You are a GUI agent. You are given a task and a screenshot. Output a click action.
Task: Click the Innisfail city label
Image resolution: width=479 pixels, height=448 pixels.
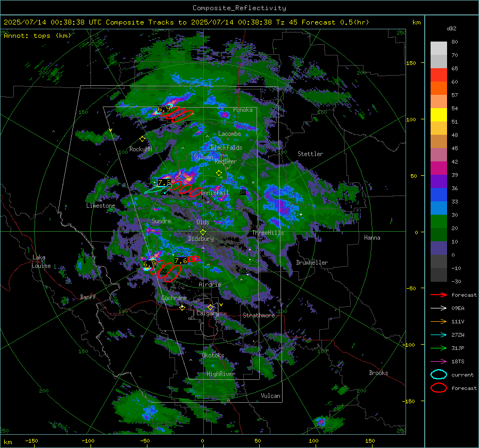(x=215, y=193)
